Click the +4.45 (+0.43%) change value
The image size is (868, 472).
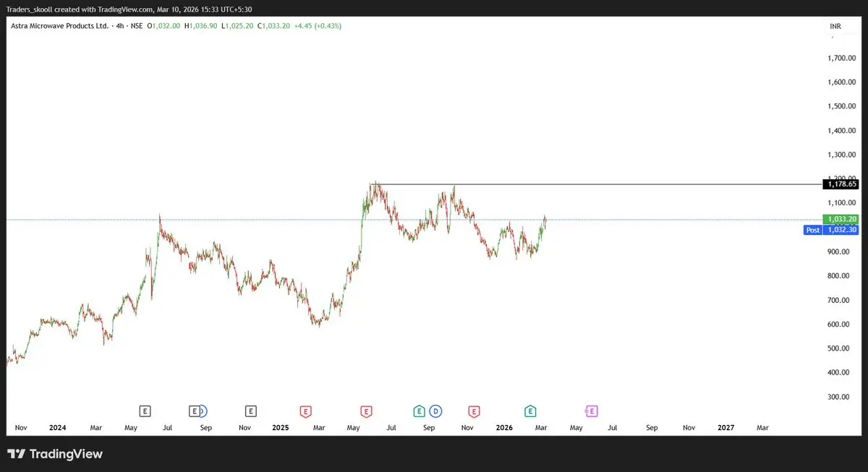(318, 26)
